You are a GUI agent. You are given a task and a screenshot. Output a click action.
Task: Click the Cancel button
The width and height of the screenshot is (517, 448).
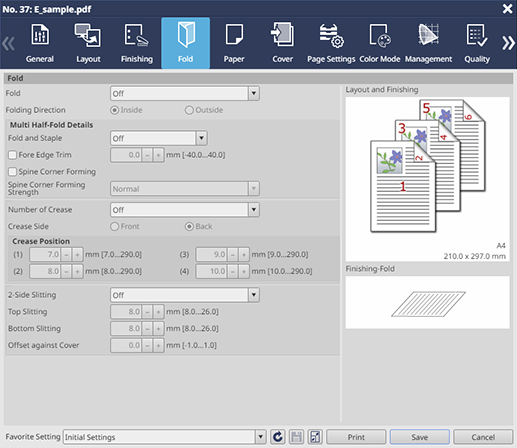483,437
